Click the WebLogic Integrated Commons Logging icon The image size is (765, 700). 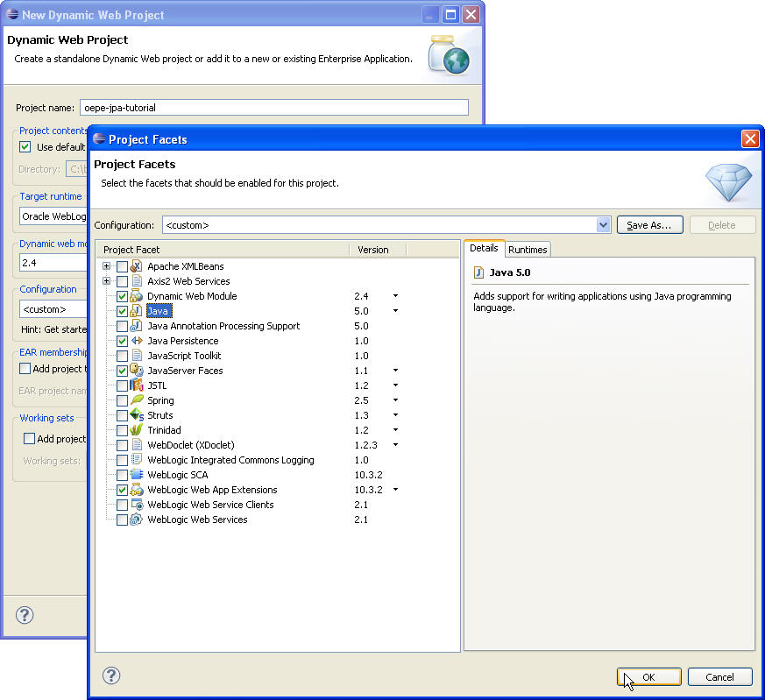(x=137, y=460)
